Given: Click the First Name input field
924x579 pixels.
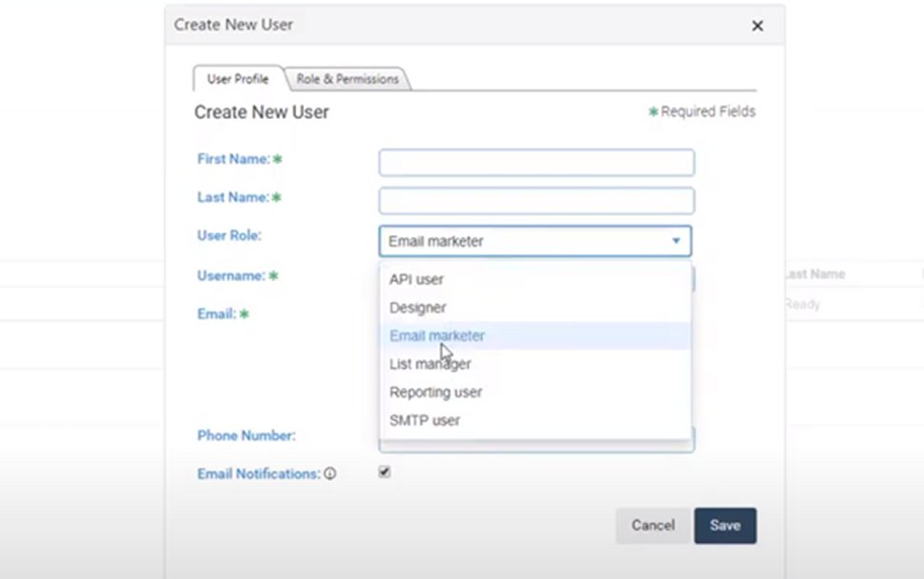Looking at the screenshot, I should click(535, 162).
